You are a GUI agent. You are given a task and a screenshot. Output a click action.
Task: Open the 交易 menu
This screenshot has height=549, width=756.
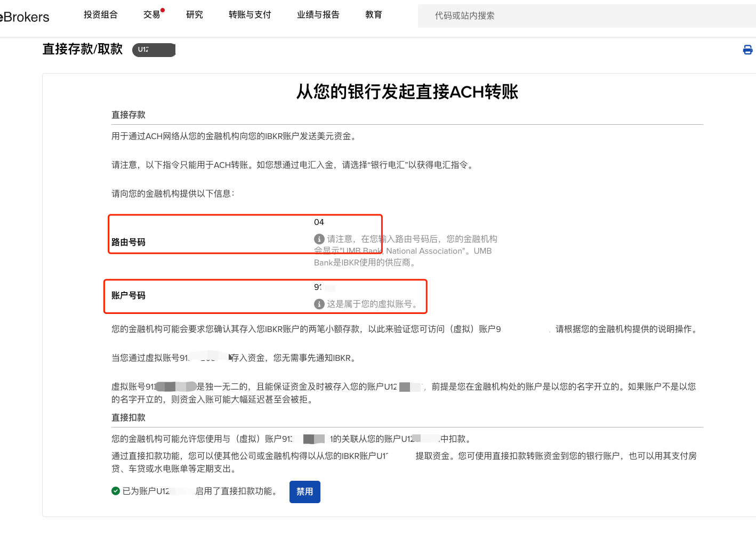click(152, 15)
